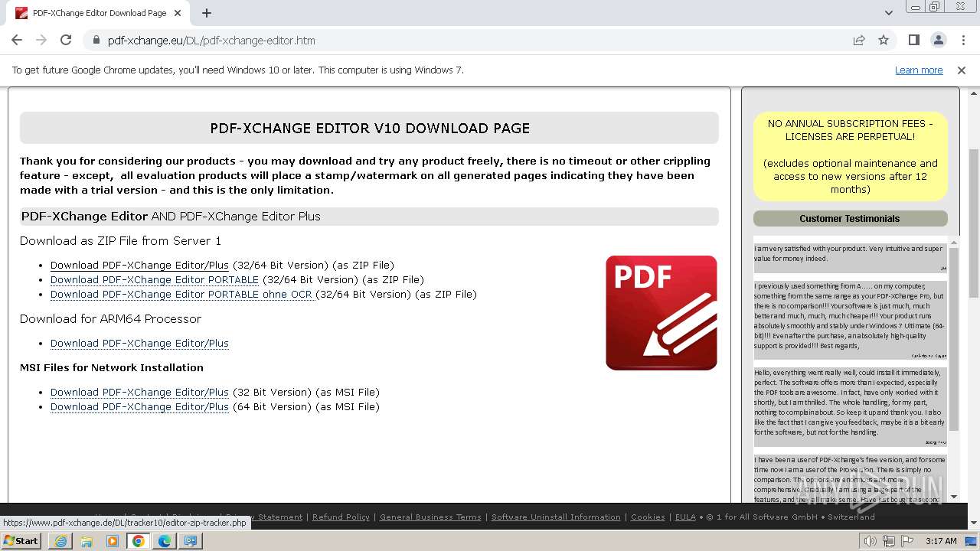This screenshot has height=551, width=980.
Task: Click the main page vertical scrollbar
Action: click(973, 222)
